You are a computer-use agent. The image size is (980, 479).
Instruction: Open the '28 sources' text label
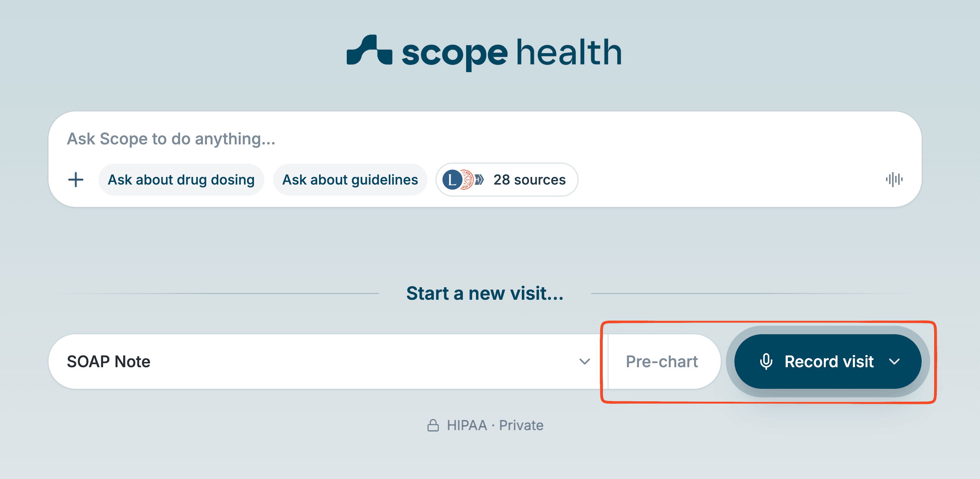[529, 180]
